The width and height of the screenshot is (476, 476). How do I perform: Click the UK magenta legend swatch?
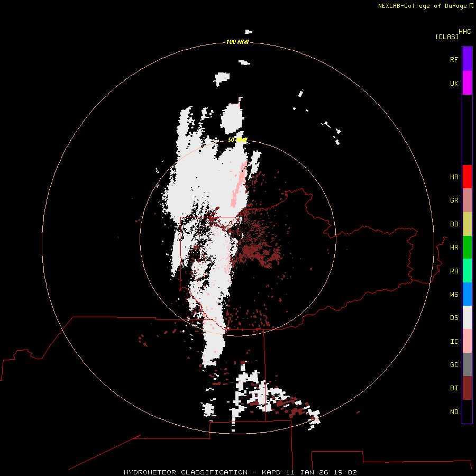click(x=467, y=83)
